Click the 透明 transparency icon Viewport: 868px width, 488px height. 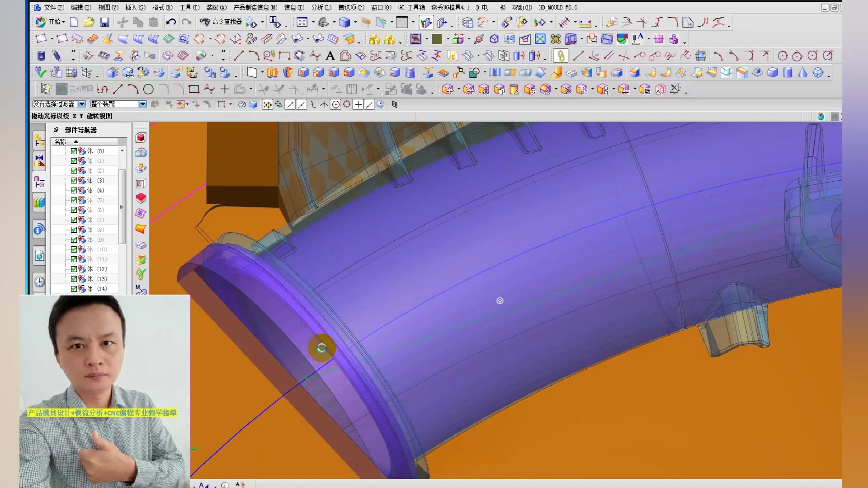coord(509,39)
